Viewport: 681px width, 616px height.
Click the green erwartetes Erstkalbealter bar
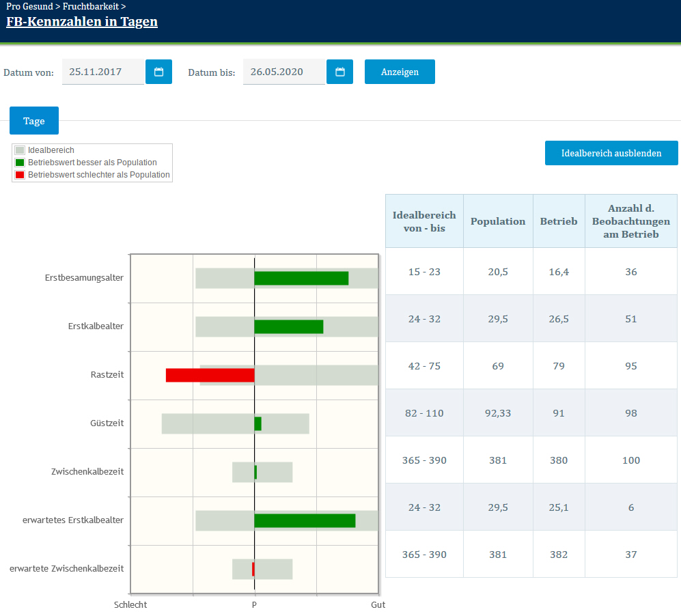(305, 520)
